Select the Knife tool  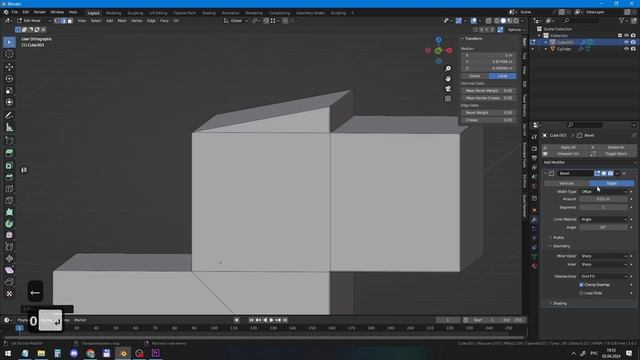[9, 200]
